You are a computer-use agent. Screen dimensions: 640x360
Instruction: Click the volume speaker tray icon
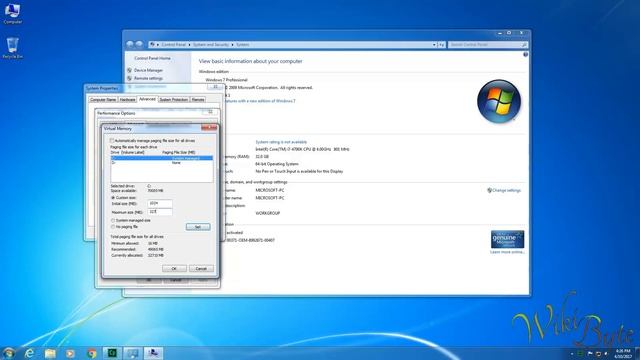click(x=606, y=353)
